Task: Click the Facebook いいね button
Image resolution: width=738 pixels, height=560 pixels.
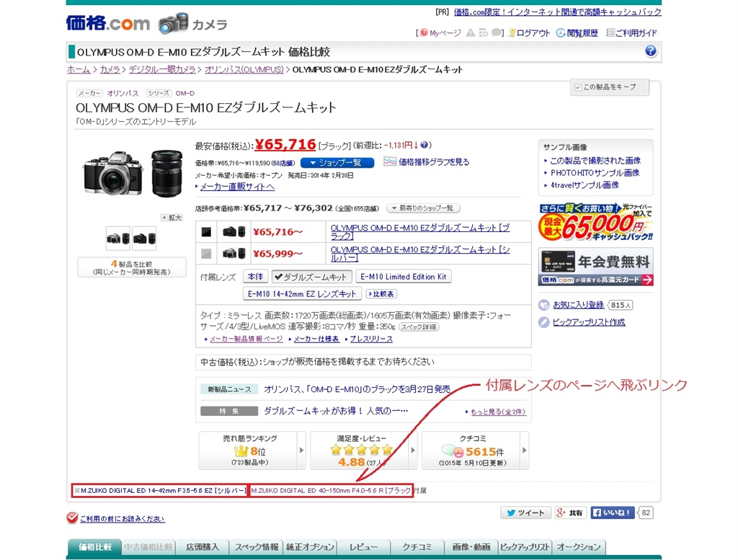Action: [x=613, y=513]
